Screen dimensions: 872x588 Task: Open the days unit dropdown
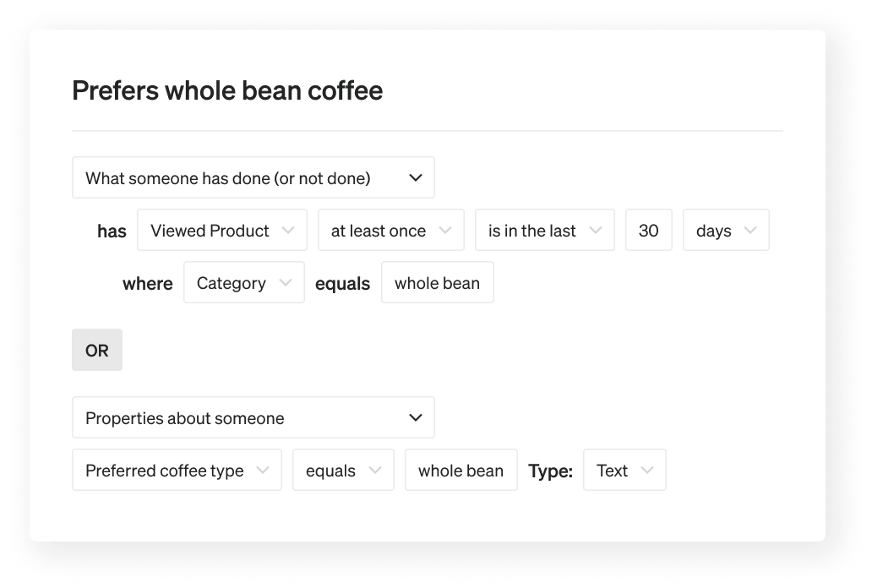pyautogui.click(x=726, y=230)
